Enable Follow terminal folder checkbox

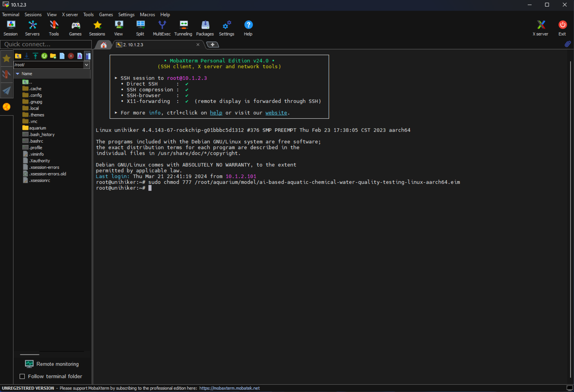click(22, 376)
